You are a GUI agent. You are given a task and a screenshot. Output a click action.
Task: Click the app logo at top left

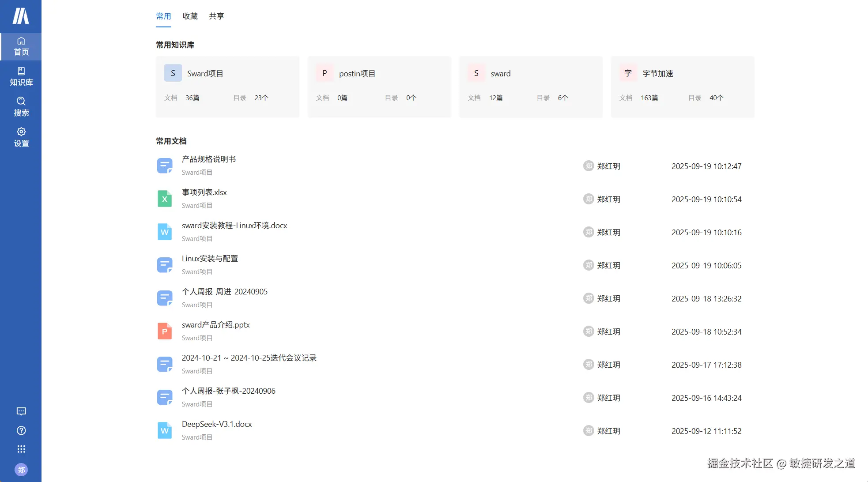(x=21, y=16)
